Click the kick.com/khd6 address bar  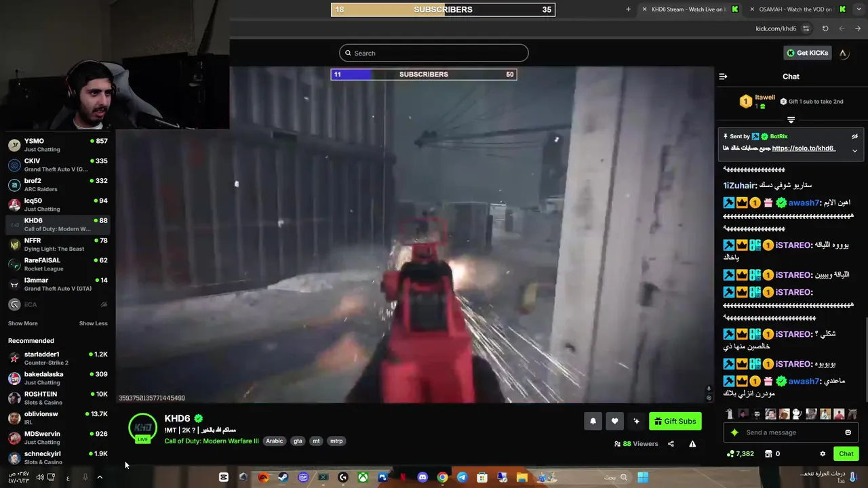[776, 28]
